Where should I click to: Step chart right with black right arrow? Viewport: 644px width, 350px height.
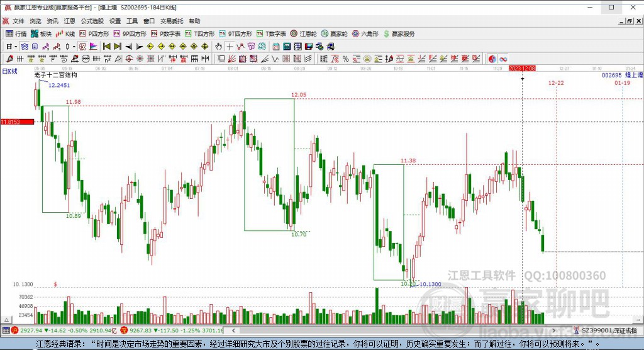pyautogui.click(x=140, y=47)
